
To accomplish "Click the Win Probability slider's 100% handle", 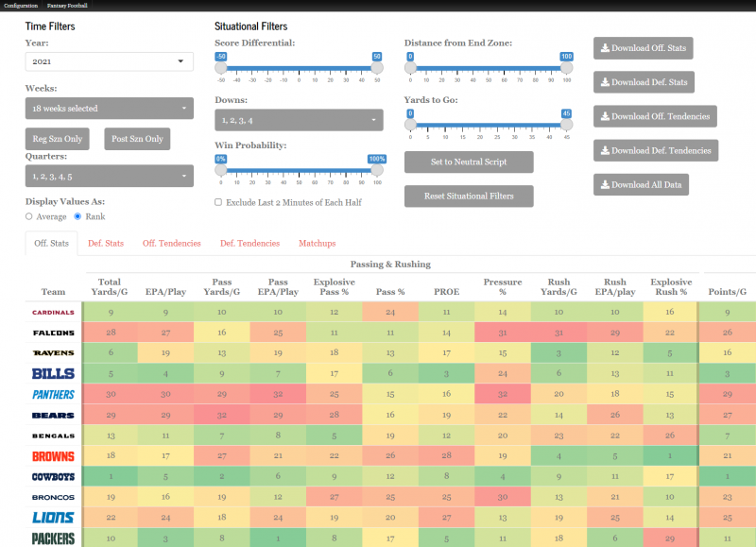I will pos(377,170).
